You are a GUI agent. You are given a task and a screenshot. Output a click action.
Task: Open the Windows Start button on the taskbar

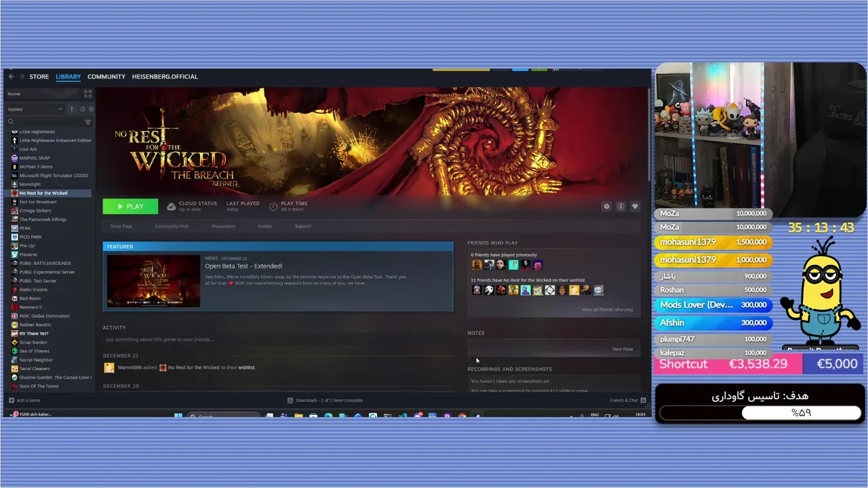(x=178, y=415)
